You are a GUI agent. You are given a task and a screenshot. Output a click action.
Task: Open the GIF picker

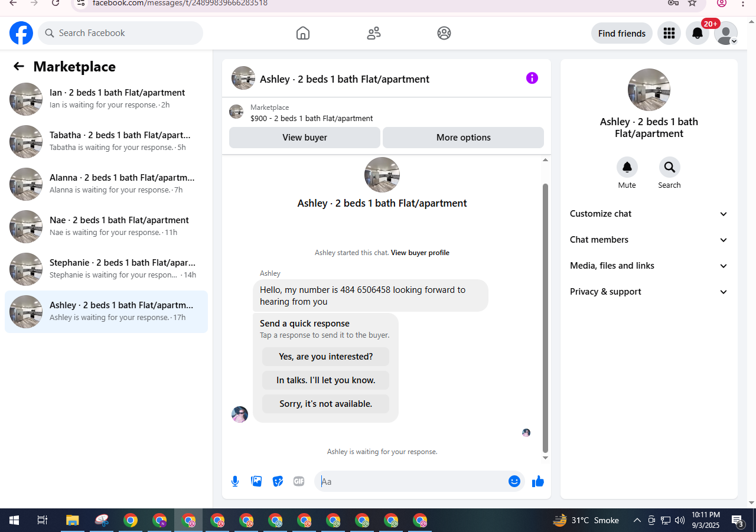click(x=299, y=481)
